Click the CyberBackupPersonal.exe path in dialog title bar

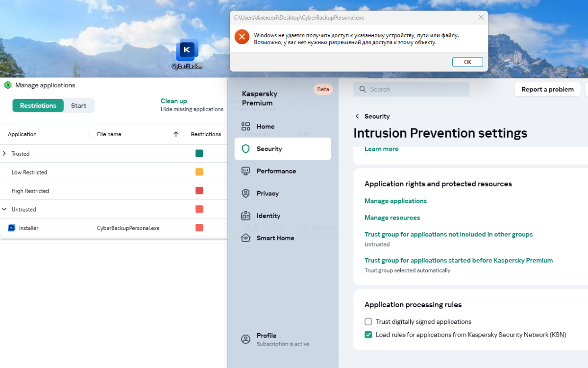tap(299, 18)
